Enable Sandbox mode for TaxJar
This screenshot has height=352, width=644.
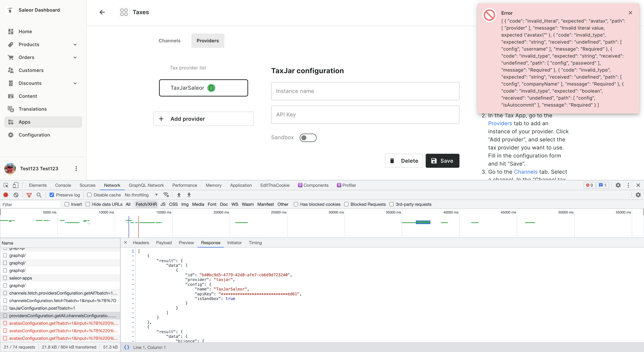coord(308,138)
